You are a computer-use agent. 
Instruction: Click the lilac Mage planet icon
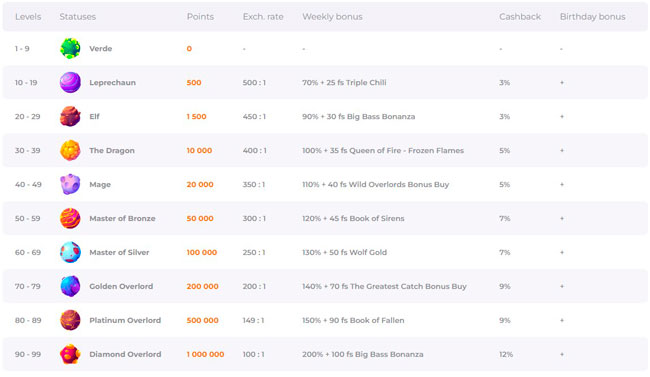coord(70,185)
